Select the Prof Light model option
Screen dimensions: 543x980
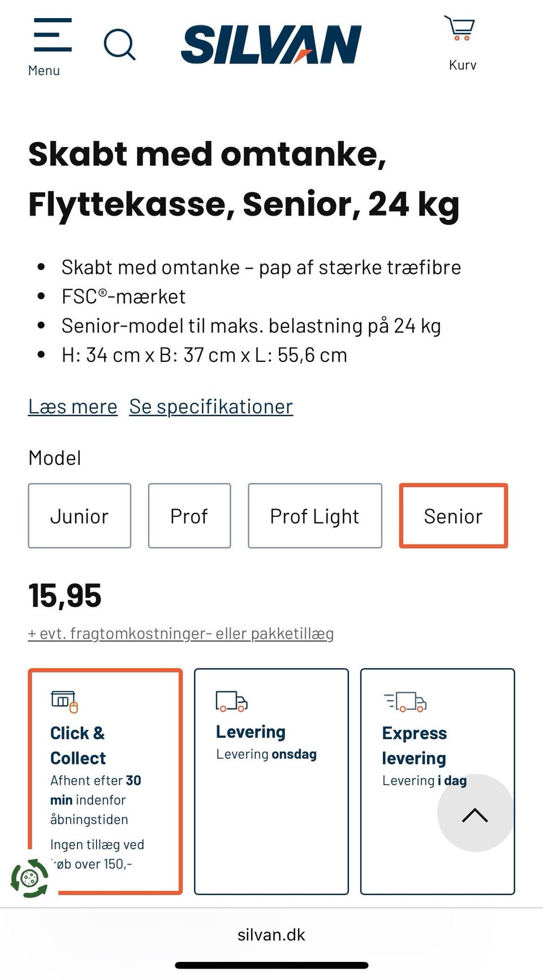315,515
